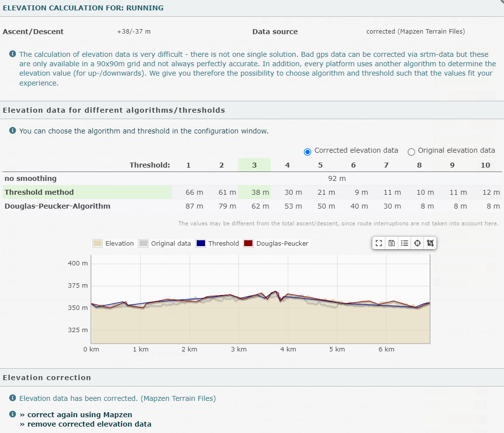Viewport: 504px width, 433px height.
Task: Click the 'Douglas-Peucker' legend label
Action: 282,243
